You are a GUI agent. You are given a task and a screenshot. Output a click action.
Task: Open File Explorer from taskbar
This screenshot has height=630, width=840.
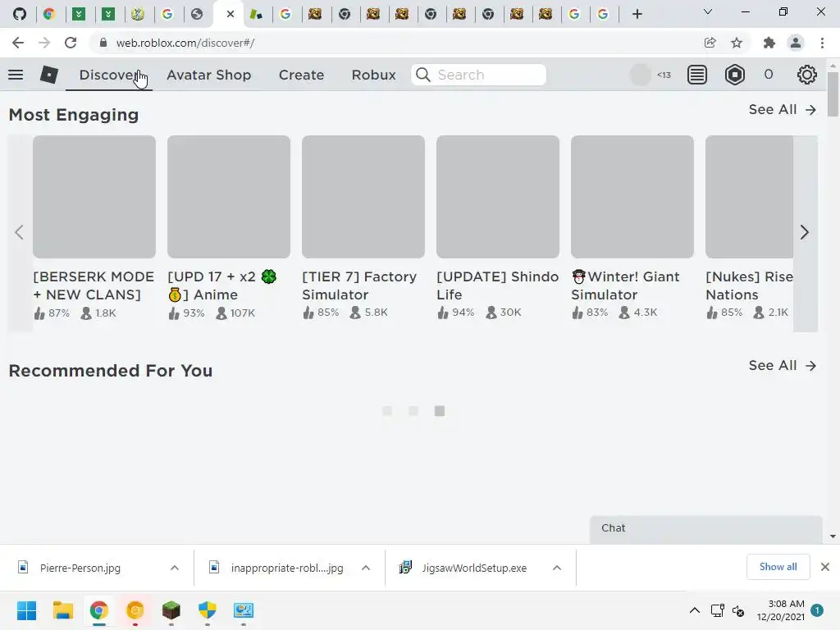pyautogui.click(x=62, y=610)
